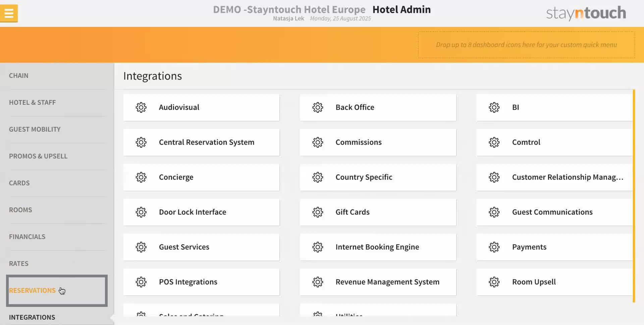The image size is (644, 325).
Task: Open the Concierge integration label
Action: tap(176, 177)
